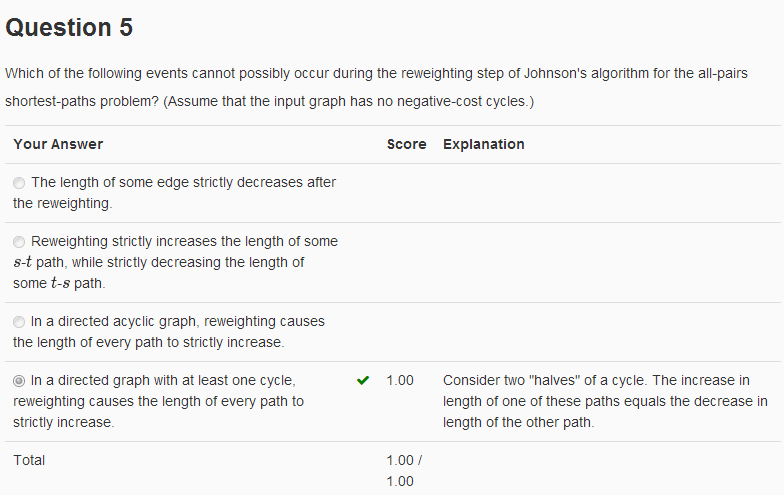Click the total score 1.00 / 1.00
This screenshot has height=495, width=784.
pos(404,470)
